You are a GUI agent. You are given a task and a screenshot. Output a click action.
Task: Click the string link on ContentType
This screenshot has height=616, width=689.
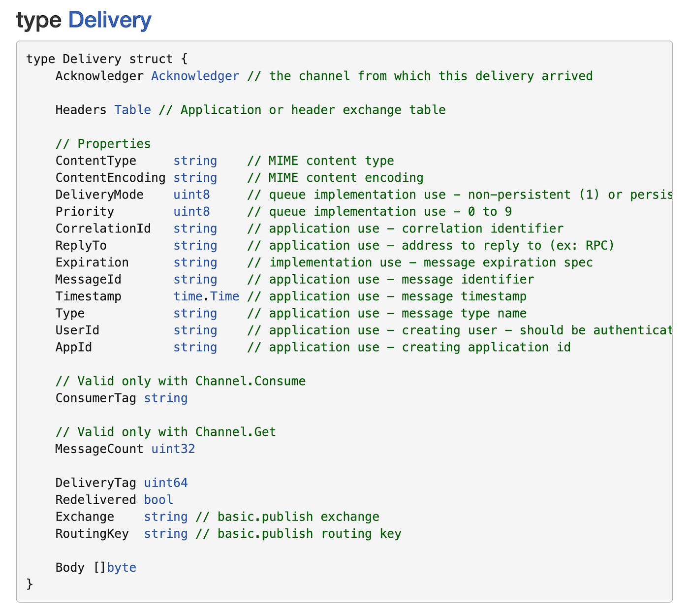click(x=195, y=161)
